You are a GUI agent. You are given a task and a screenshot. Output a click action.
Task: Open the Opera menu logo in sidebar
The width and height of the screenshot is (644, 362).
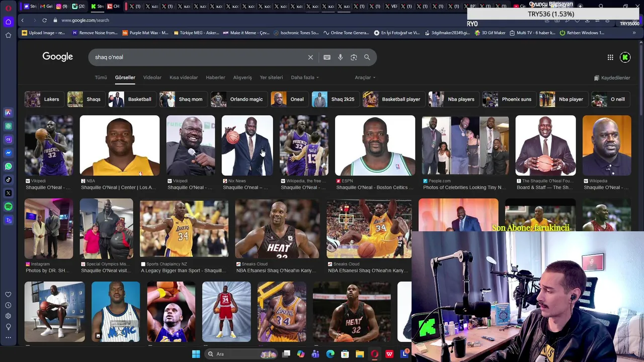(x=8, y=8)
